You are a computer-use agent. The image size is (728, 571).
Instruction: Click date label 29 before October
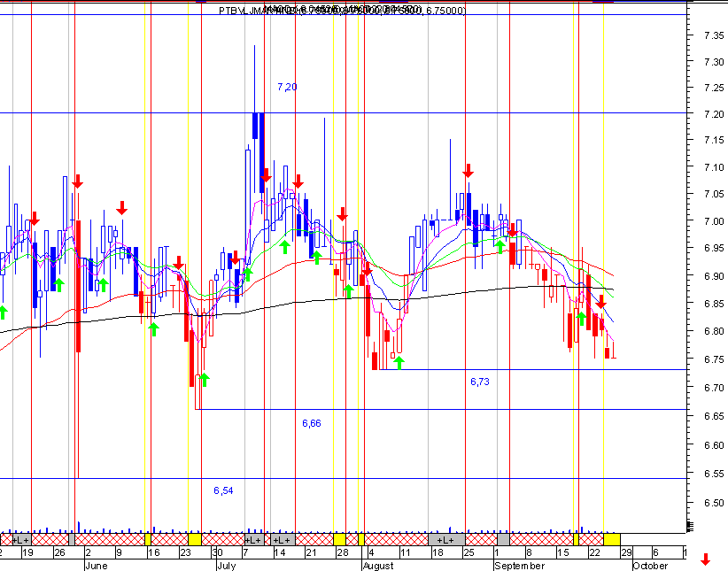[626, 552]
